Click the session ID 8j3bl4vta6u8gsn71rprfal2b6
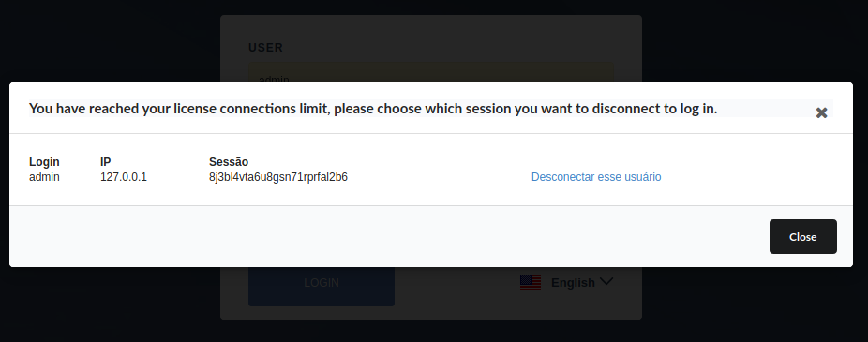Viewport: 868px width, 342px height. point(277,177)
